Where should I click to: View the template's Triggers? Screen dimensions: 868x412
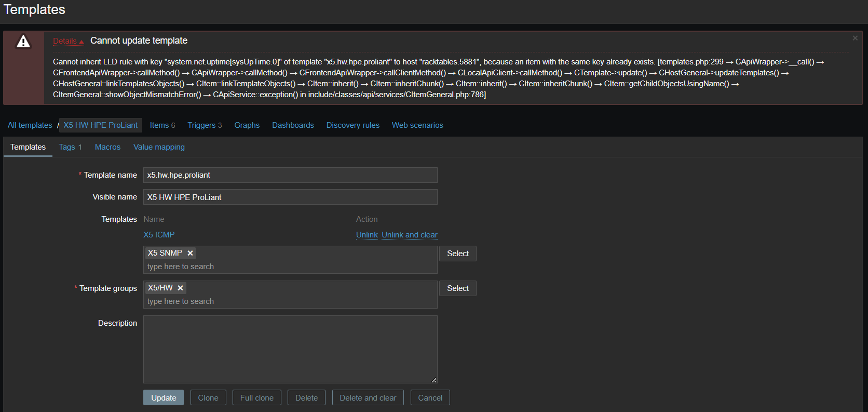[x=204, y=125]
